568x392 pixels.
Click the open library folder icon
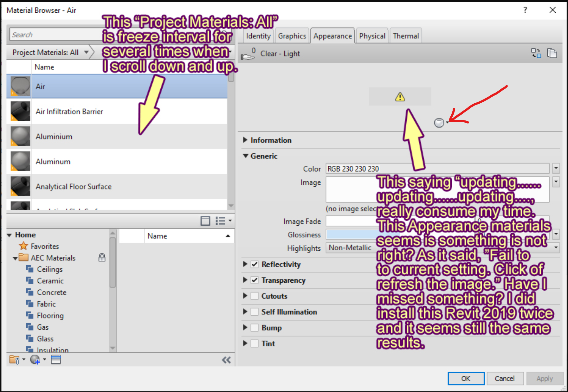(x=17, y=360)
